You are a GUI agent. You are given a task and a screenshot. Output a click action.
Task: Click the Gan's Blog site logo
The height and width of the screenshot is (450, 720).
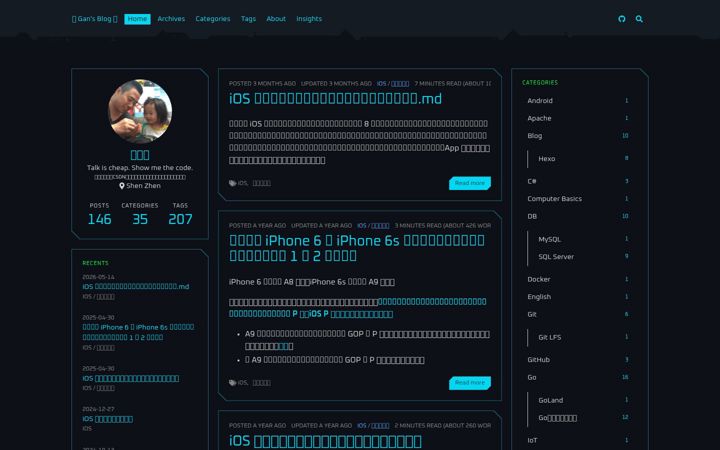click(x=95, y=19)
